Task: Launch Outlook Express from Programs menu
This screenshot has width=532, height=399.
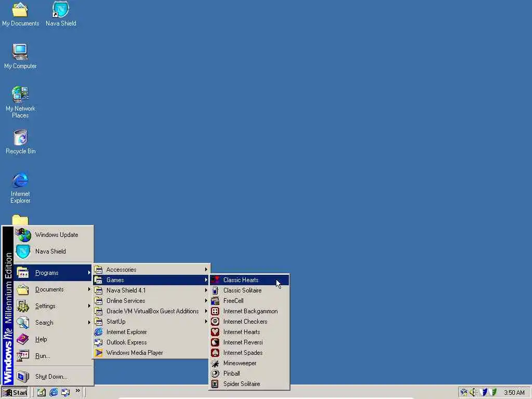Action: click(151, 342)
